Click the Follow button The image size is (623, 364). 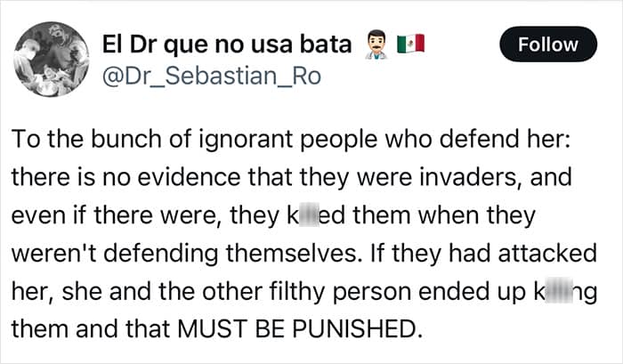548,44
